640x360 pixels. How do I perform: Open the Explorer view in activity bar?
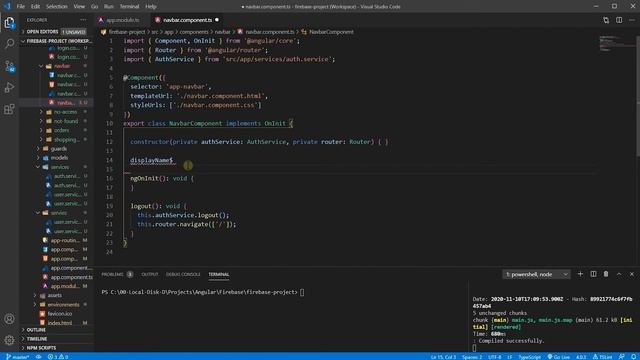click(x=9, y=23)
